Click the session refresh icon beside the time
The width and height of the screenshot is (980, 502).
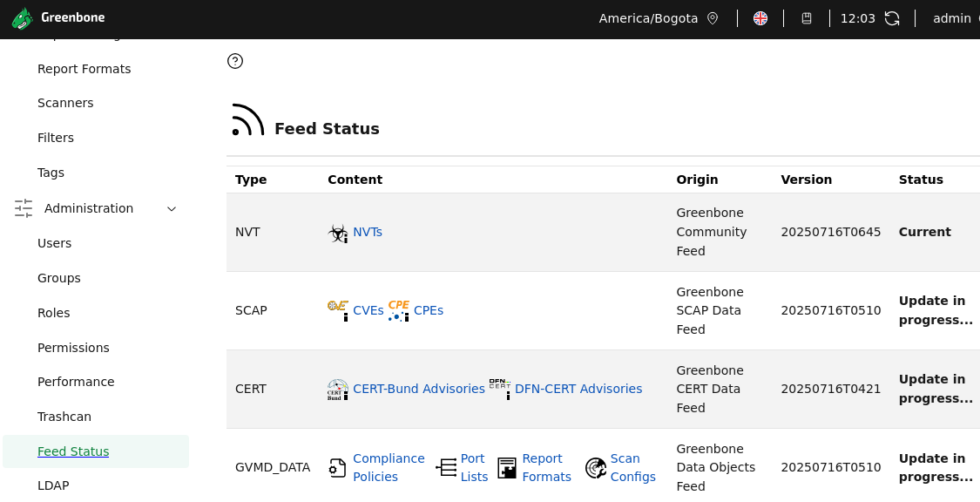892,18
